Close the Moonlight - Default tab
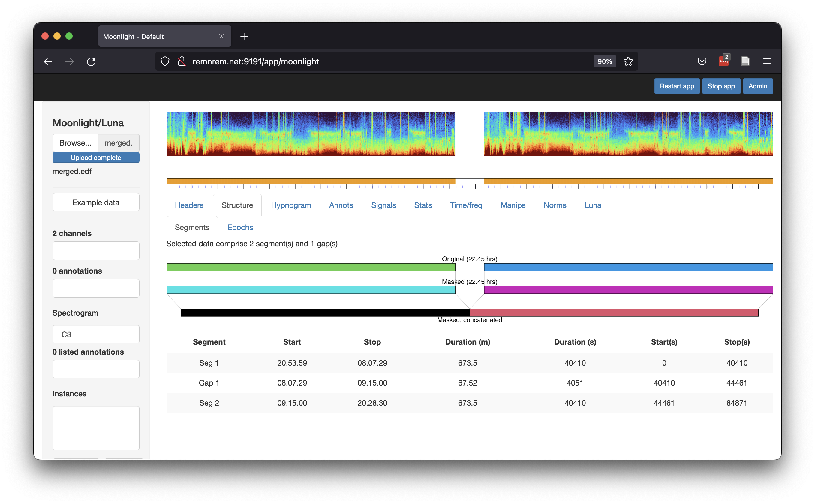This screenshot has width=815, height=504. click(x=221, y=36)
